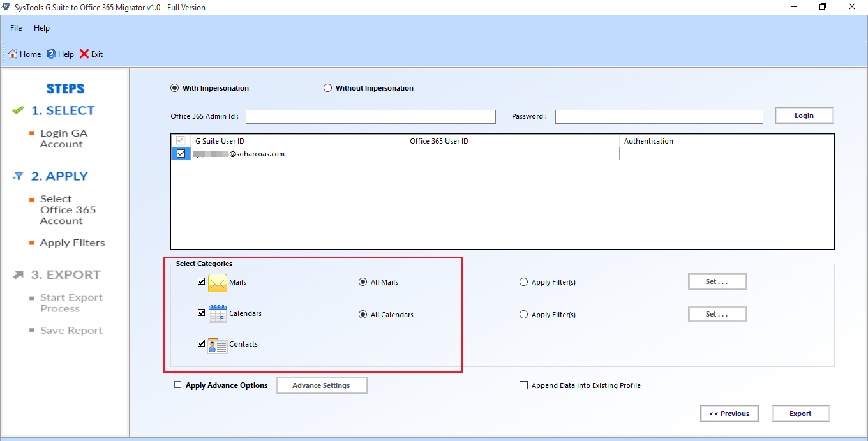Screen dimensions: 868x441
Task: Open Advance Settings
Action: [321, 385]
